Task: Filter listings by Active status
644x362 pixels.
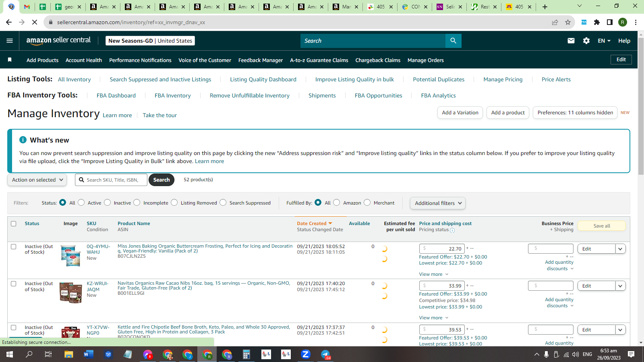Action: (x=81, y=203)
